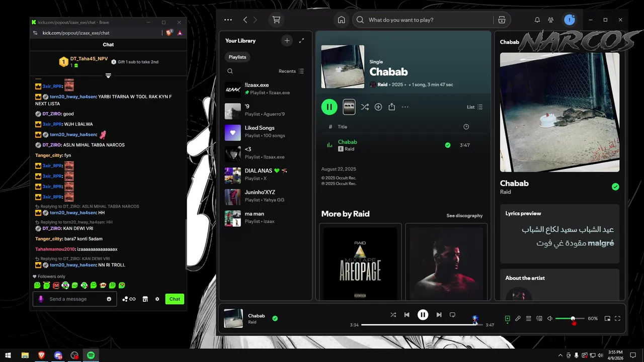Click the green Chat send button
Viewport: 644px width, 362px height.
tap(175, 299)
